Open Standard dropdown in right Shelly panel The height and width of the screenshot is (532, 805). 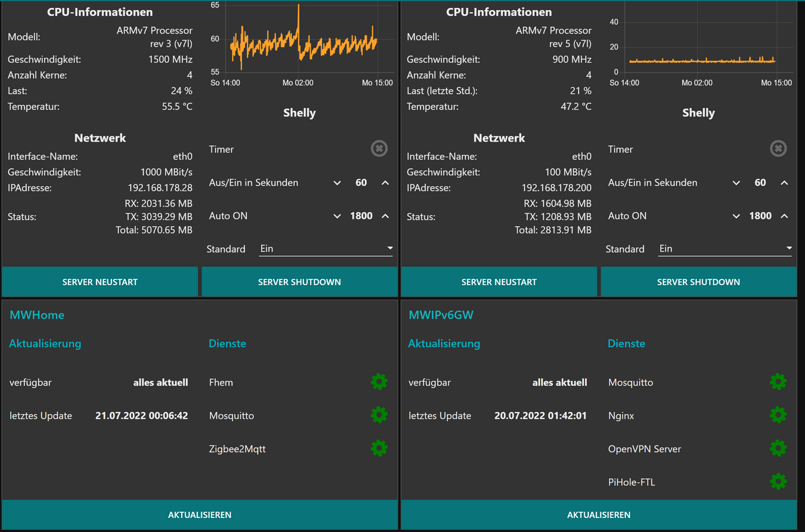tap(726, 249)
